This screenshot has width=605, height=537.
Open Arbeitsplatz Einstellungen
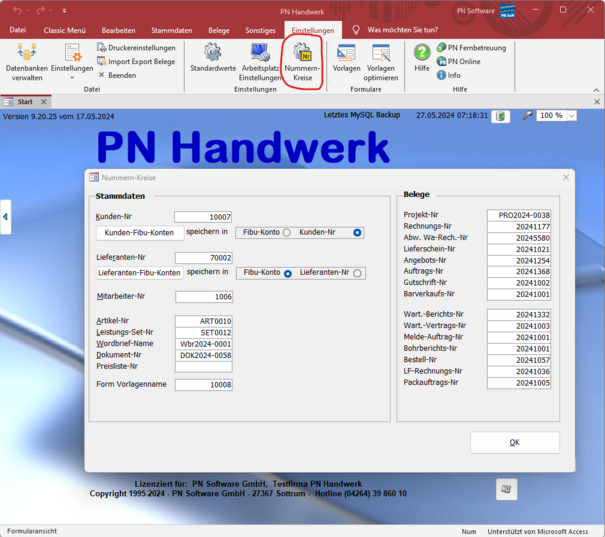coord(260,62)
